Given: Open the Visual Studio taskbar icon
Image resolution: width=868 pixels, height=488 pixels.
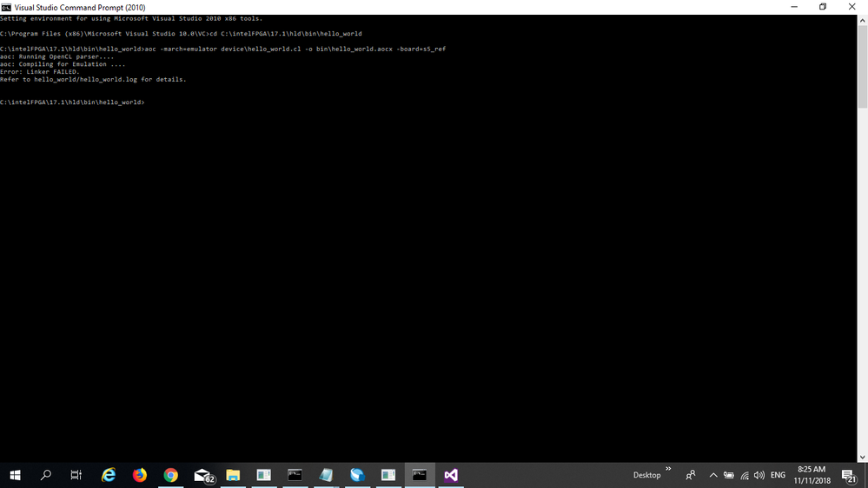Looking at the screenshot, I should point(451,475).
